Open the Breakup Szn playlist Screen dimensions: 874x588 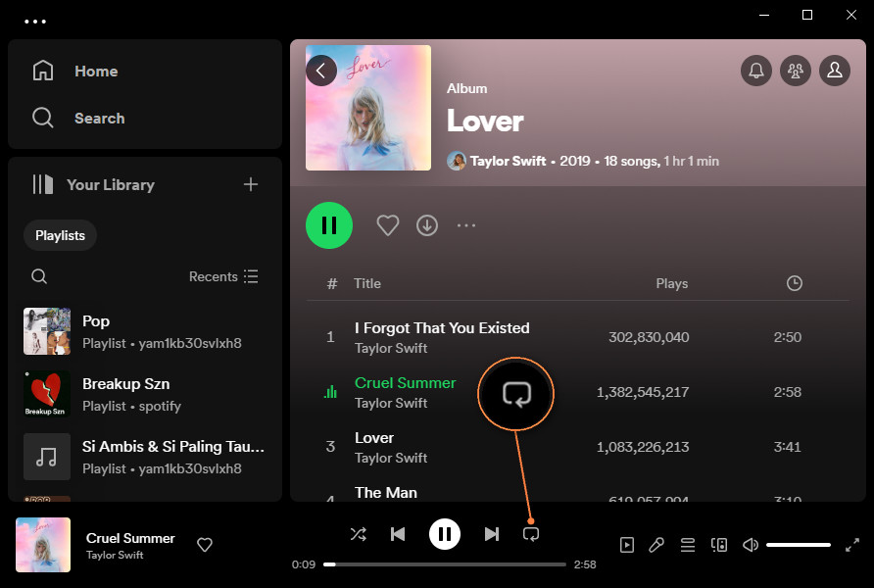pyautogui.click(x=145, y=394)
